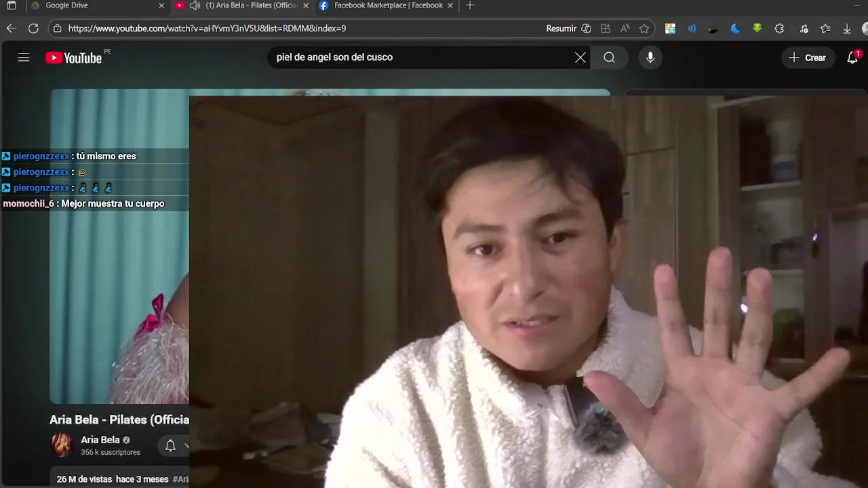Add this page to favorites star
Screen dimensions: 868x488
(644, 28)
